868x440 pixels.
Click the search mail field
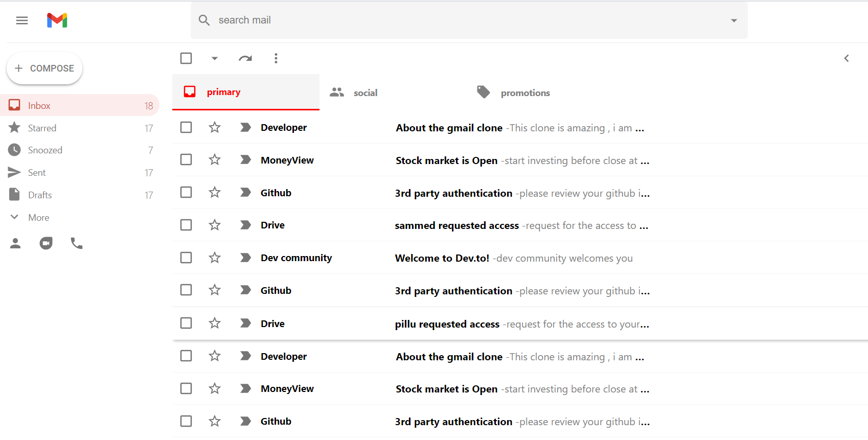point(469,20)
